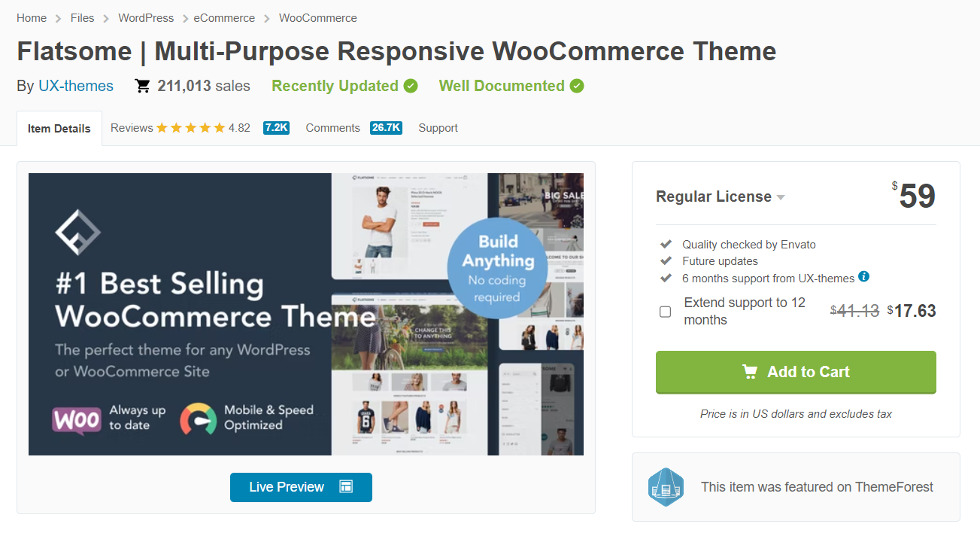
Task: Click the 26.7K comments count badge
Action: point(386,128)
